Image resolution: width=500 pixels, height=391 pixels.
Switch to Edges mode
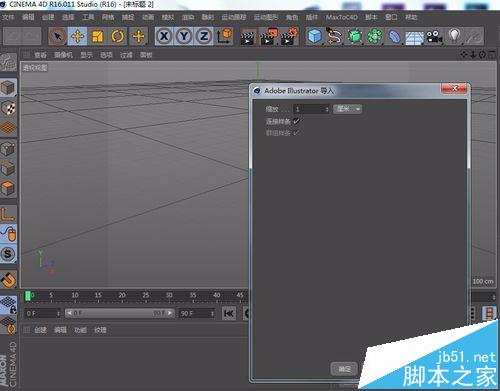(8, 168)
